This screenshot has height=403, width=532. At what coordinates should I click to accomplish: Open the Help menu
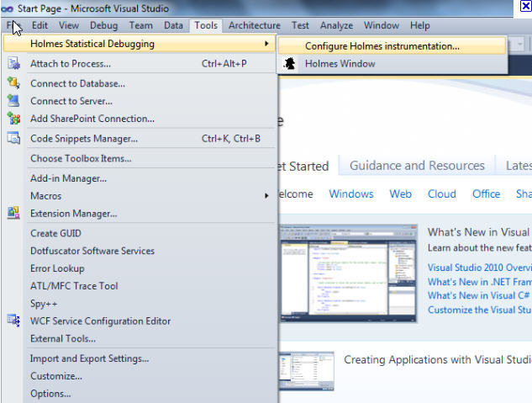[419, 25]
